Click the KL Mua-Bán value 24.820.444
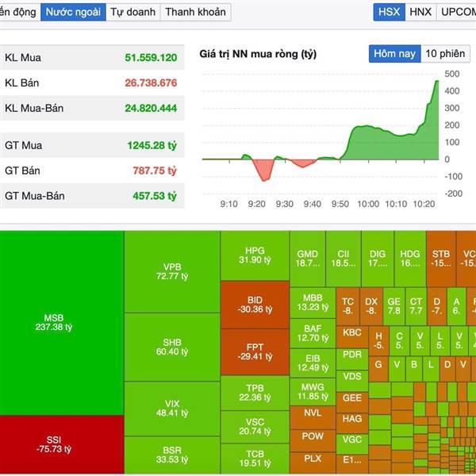 point(151,108)
